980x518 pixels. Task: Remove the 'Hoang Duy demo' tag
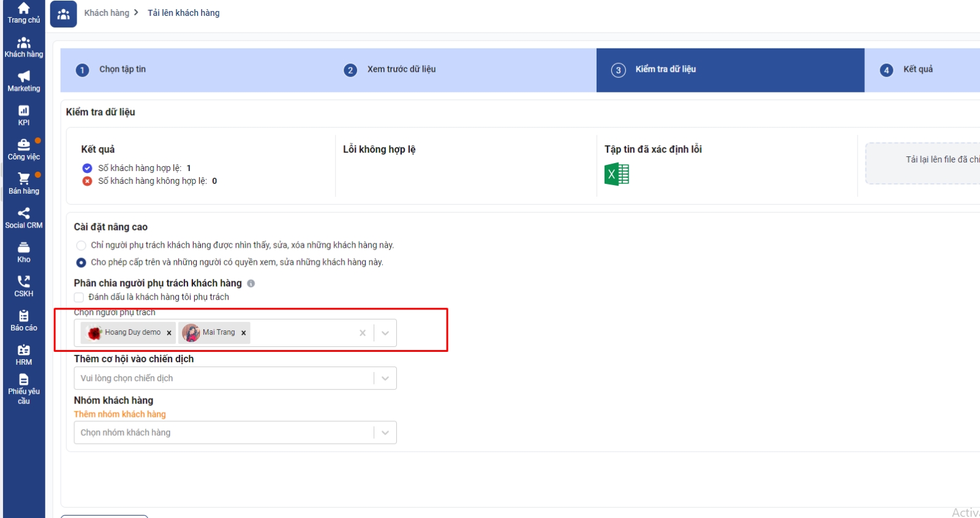click(x=169, y=333)
